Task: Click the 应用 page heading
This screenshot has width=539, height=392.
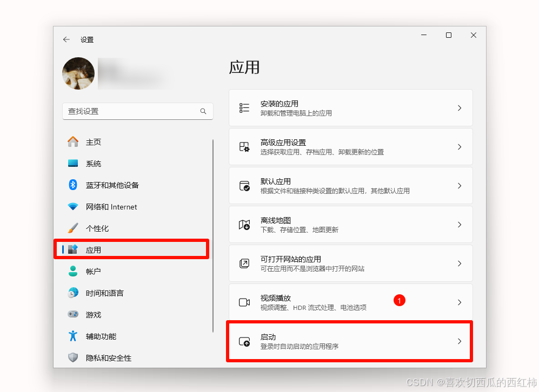Action: (244, 67)
